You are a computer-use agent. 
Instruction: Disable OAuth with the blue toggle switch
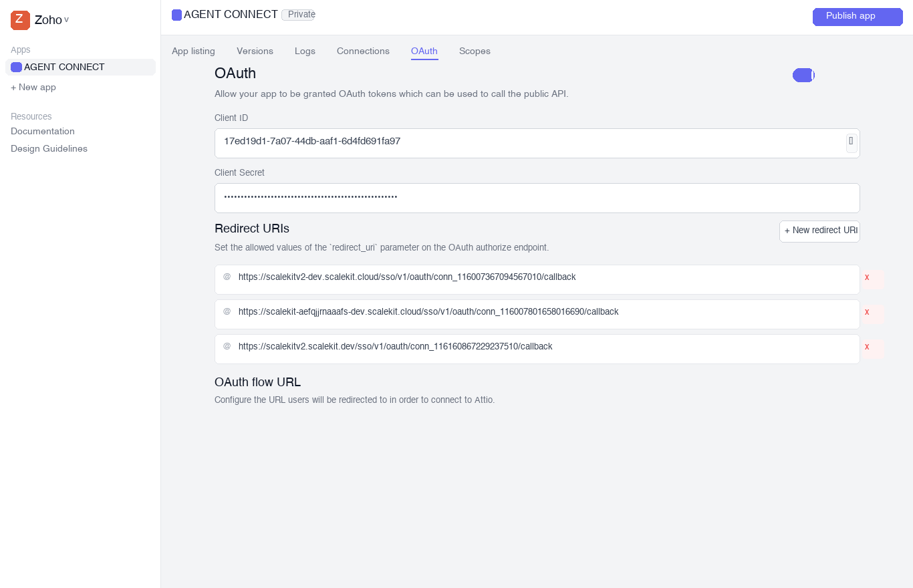(x=803, y=75)
